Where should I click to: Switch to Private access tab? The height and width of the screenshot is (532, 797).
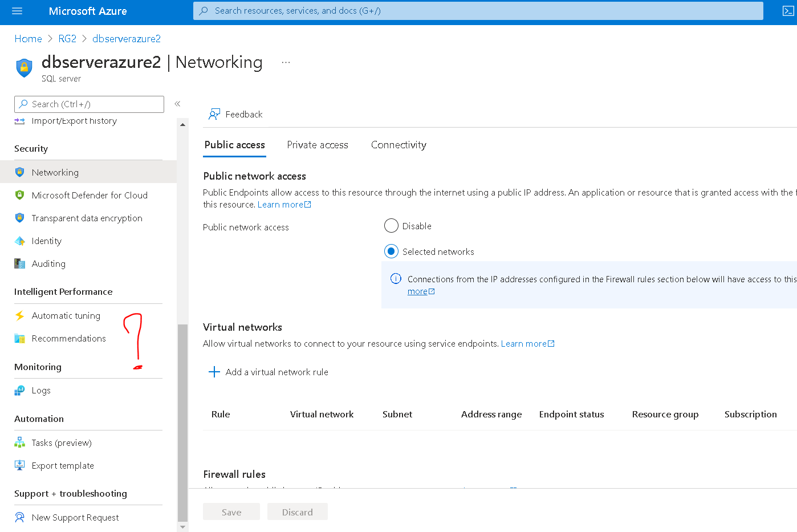pyautogui.click(x=318, y=145)
